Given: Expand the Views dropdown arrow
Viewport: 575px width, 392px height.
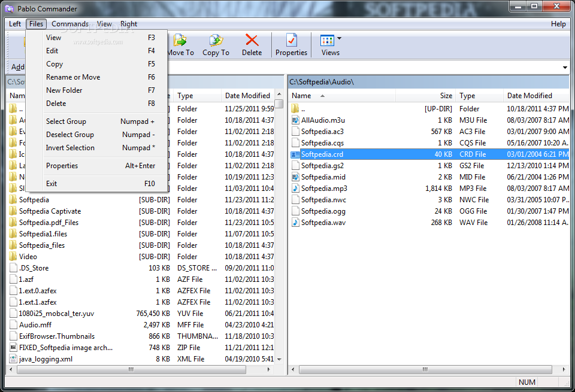Looking at the screenshot, I should (339, 38).
